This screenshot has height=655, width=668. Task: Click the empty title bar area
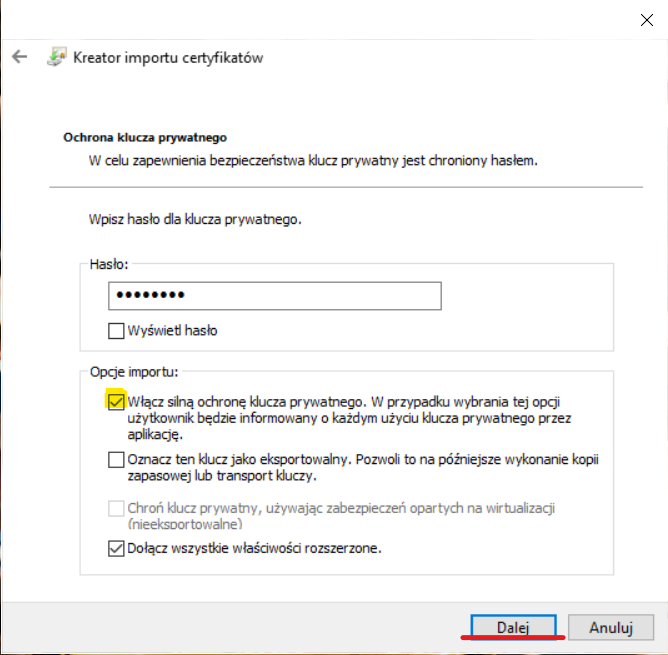(x=300, y=17)
